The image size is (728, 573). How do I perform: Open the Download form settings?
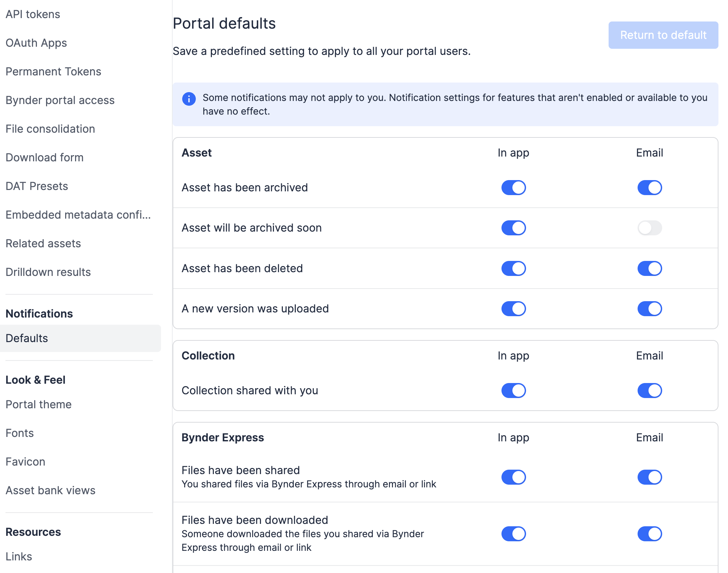(44, 158)
